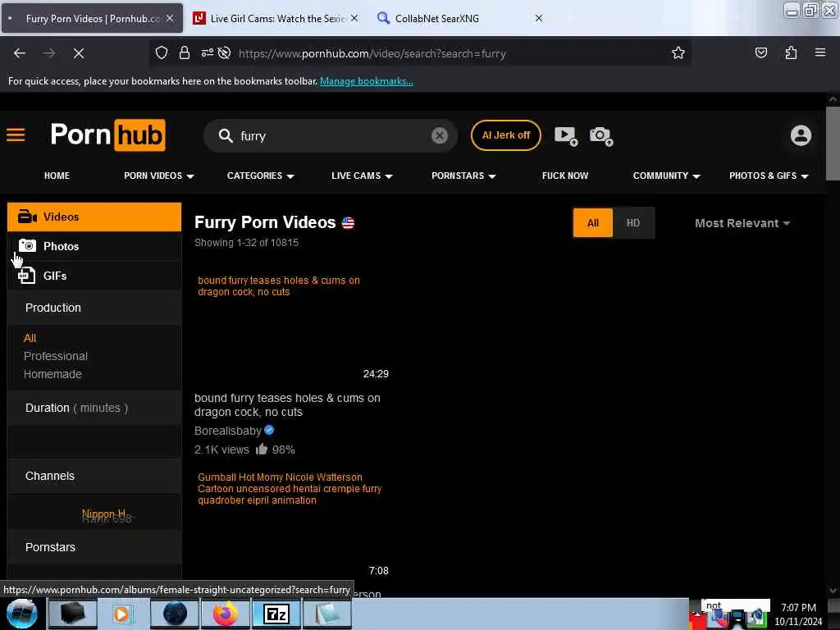840x630 pixels.
Task: Stop loading the page with X button
Action: tap(79, 53)
